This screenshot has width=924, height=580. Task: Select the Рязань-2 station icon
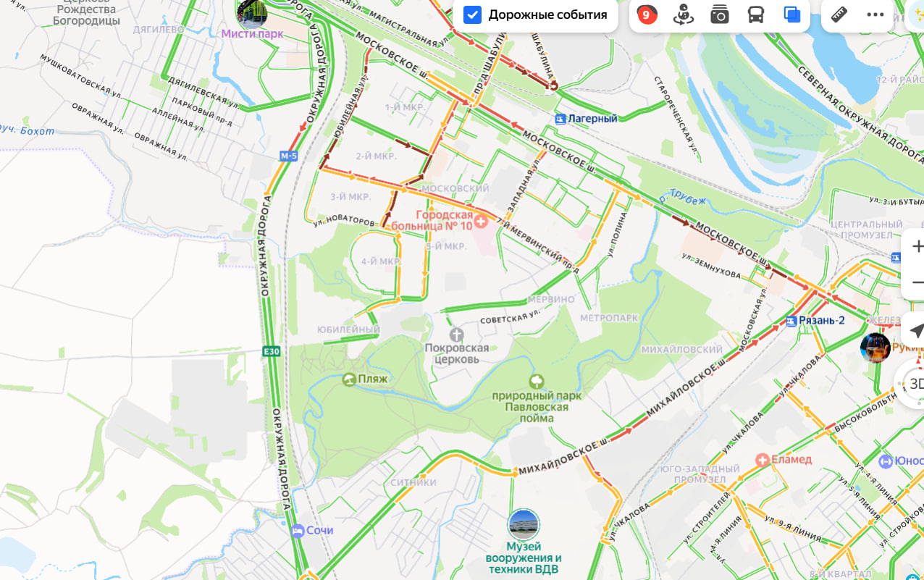(x=791, y=321)
